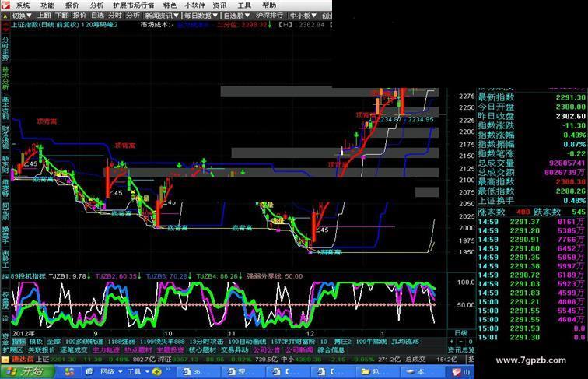Open 帮助 menu
This screenshot has height=379, width=588.
269,5
